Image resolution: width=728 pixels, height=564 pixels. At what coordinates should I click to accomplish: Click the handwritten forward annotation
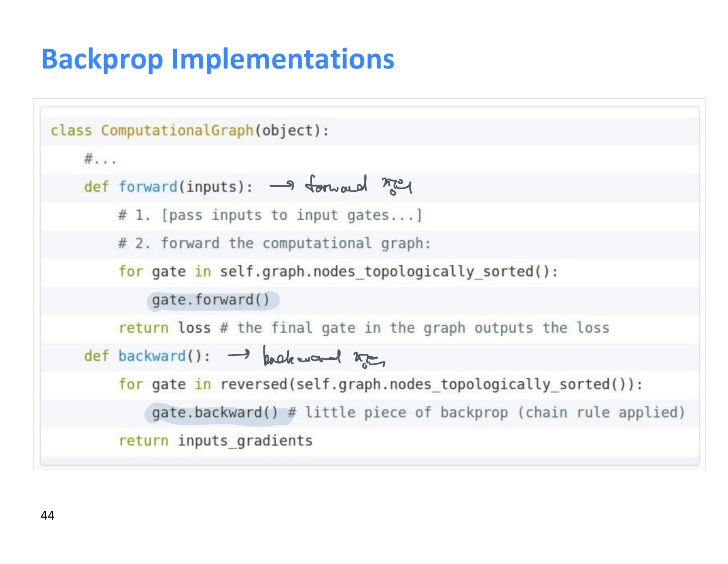tap(355, 185)
